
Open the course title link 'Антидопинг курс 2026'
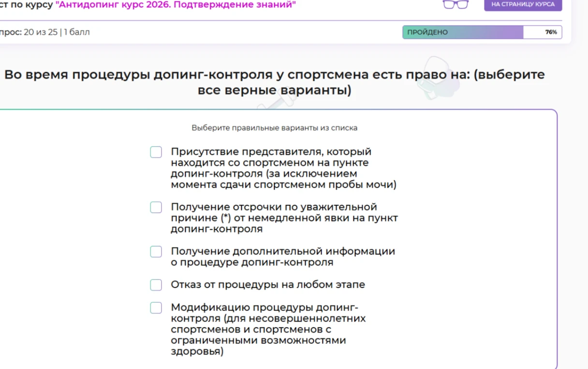coord(176,5)
